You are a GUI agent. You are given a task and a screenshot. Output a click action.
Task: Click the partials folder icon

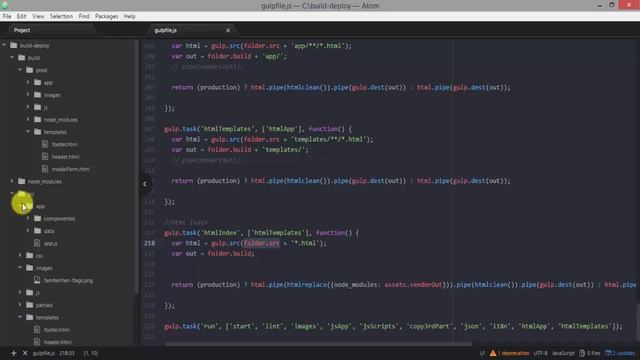click(29, 305)
